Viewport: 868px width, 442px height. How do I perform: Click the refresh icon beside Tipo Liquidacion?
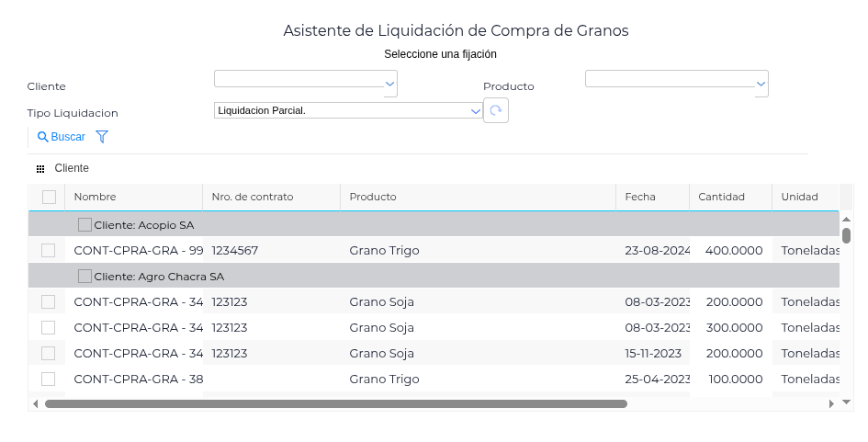(496, 110)
